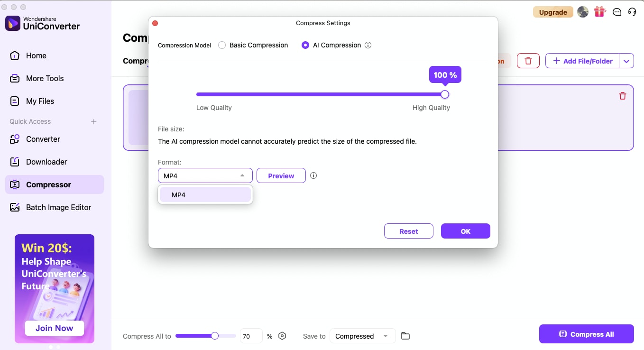
Task: Click the Win 20$ promotional banner
Action: click(55, 288)
